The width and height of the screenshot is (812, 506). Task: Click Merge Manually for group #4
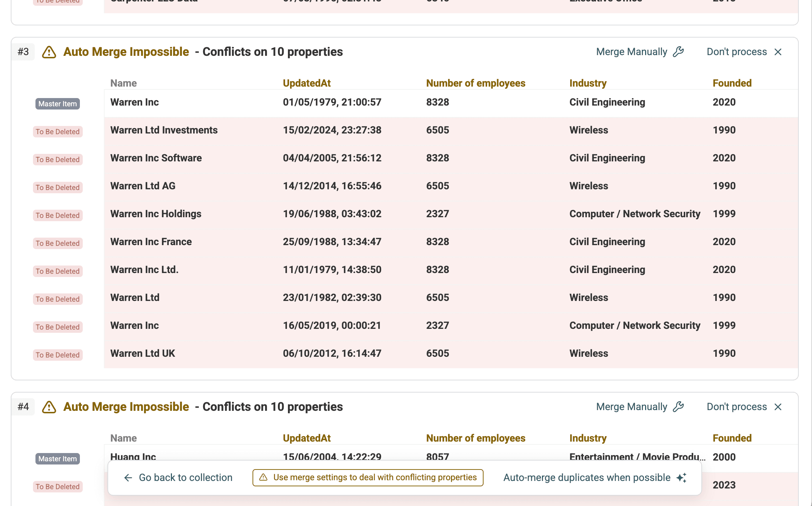click(640, 407)
